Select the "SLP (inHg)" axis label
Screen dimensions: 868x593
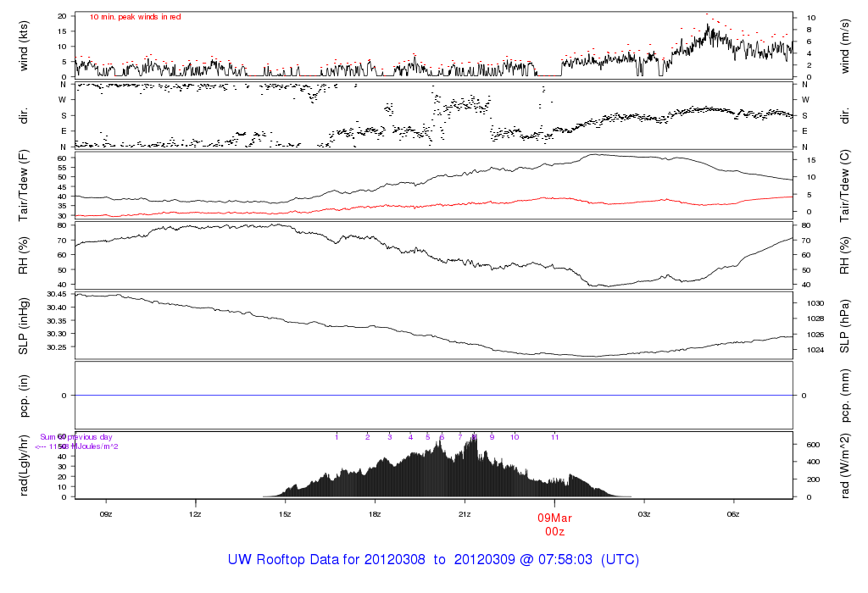[23, 326]
